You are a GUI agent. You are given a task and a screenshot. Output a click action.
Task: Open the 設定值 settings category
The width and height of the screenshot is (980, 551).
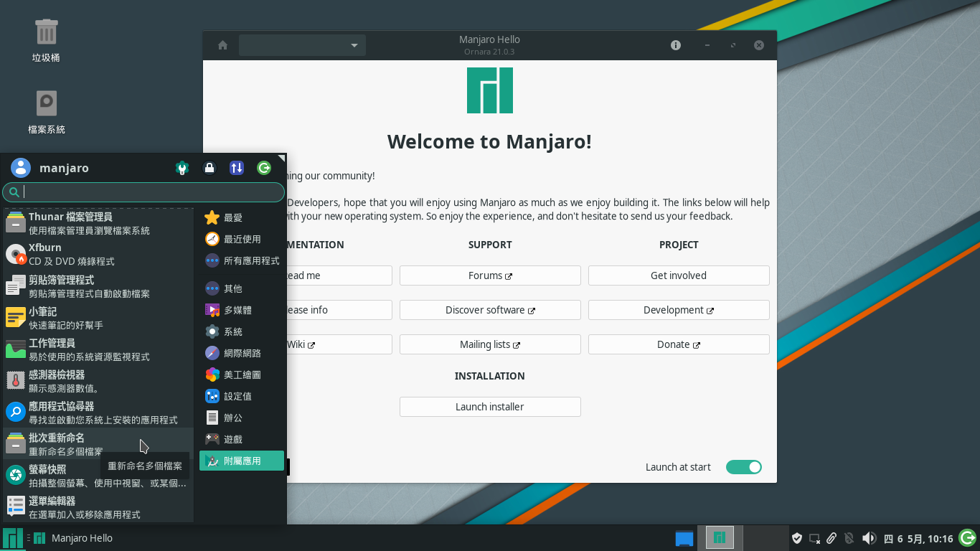point(242,396)
